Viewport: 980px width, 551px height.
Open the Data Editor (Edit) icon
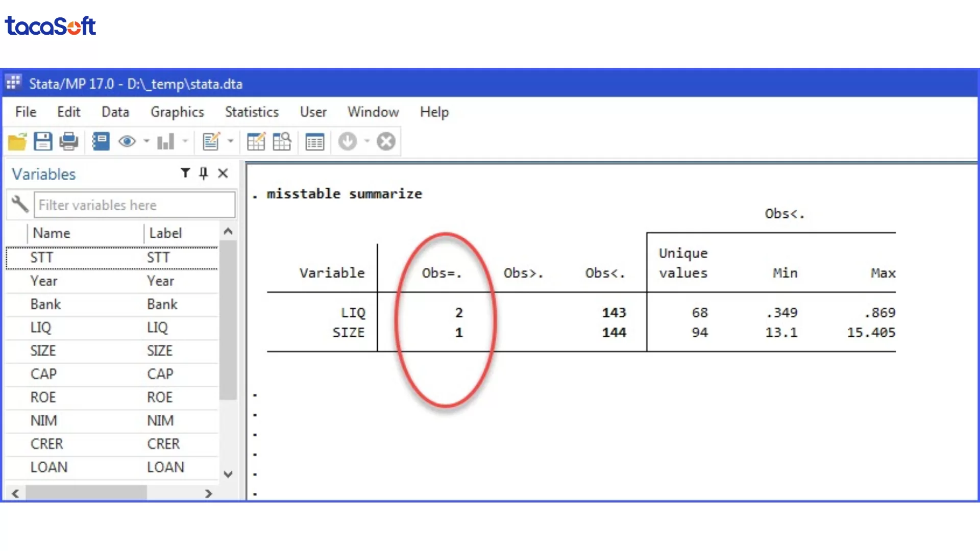coord(256,141)
